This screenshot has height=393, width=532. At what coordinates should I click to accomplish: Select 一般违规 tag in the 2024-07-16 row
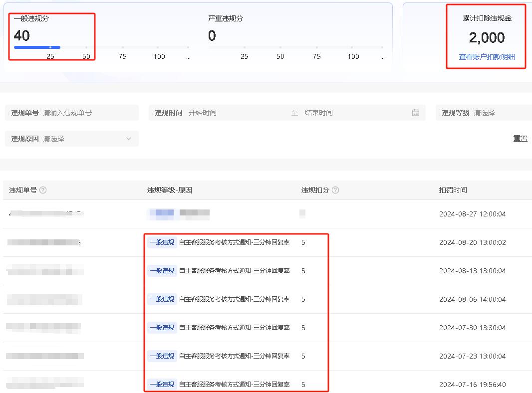162,385
